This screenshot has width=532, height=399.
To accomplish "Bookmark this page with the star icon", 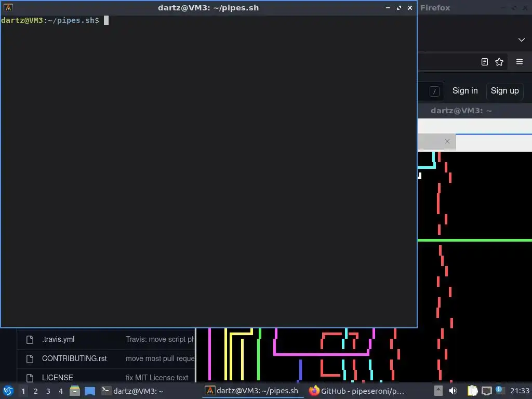I will point(499,62).
